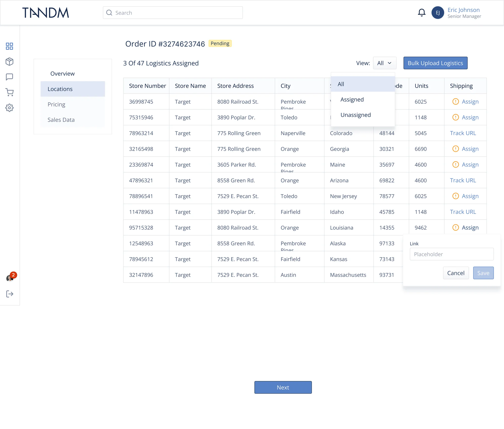Click the logout icon in sidebar
This screenshot has width=504, height=429.
click(x=10, y=294)
